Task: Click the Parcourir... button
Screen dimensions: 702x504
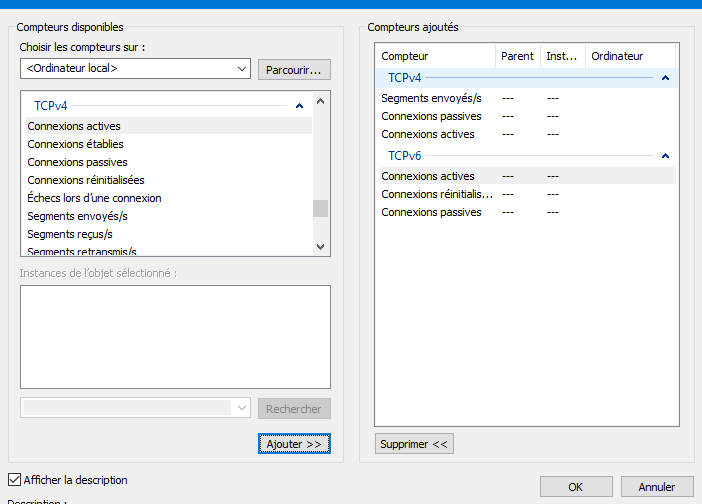Action: pos(294,70)
